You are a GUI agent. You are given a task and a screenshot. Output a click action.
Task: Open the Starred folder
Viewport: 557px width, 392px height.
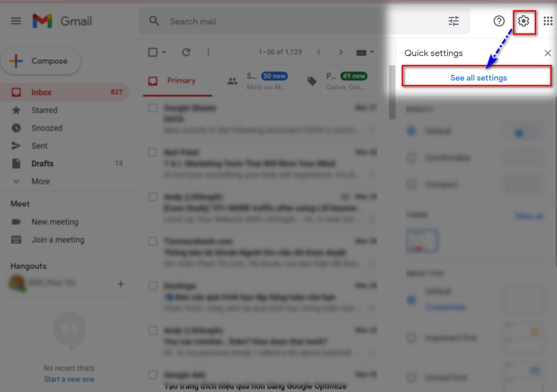coord(65,110)
